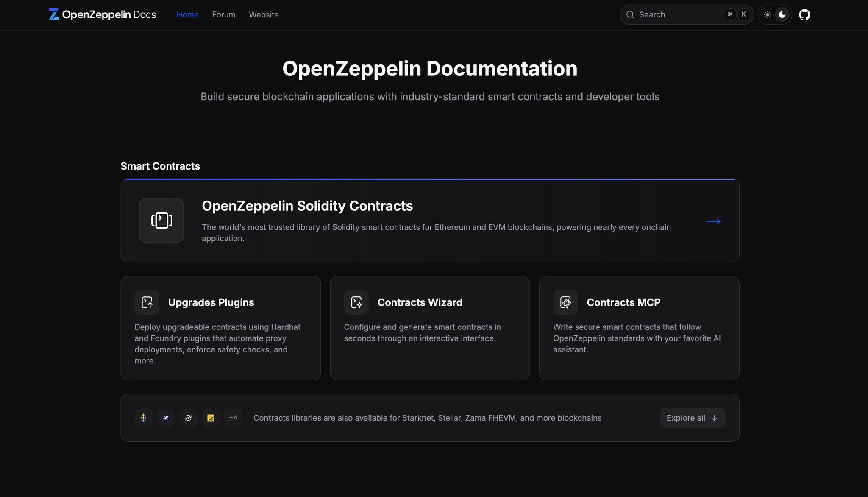Select the Ethereum blockchain icon

(x=143, y=418)
